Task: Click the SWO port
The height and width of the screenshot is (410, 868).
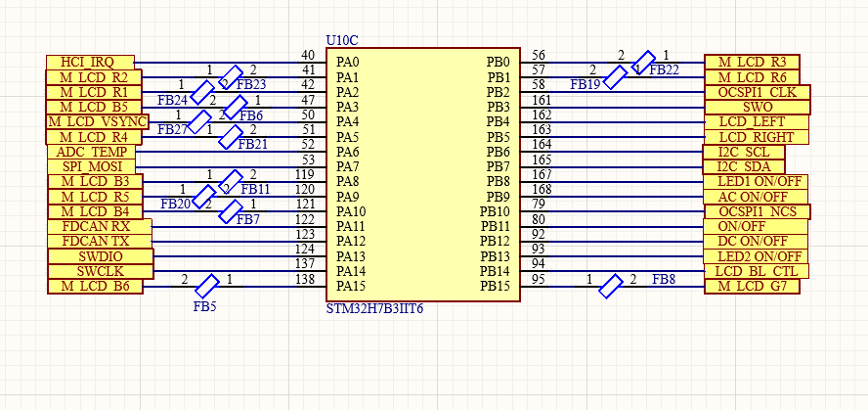Action: coord(758,107)
